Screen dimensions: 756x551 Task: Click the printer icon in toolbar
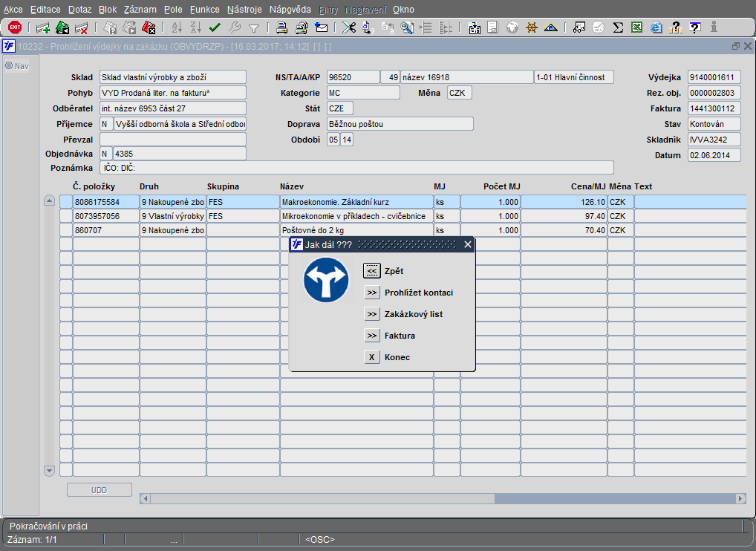coord(282,27)
